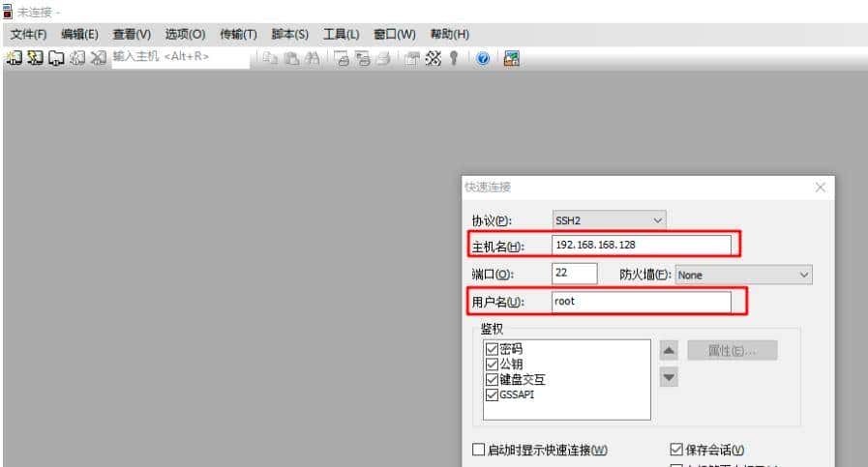Image resolution: width=868 pixels, height=467 pixels.
Task: Click the Disconnect toolbar icon
Action: [x=98, y=58]
